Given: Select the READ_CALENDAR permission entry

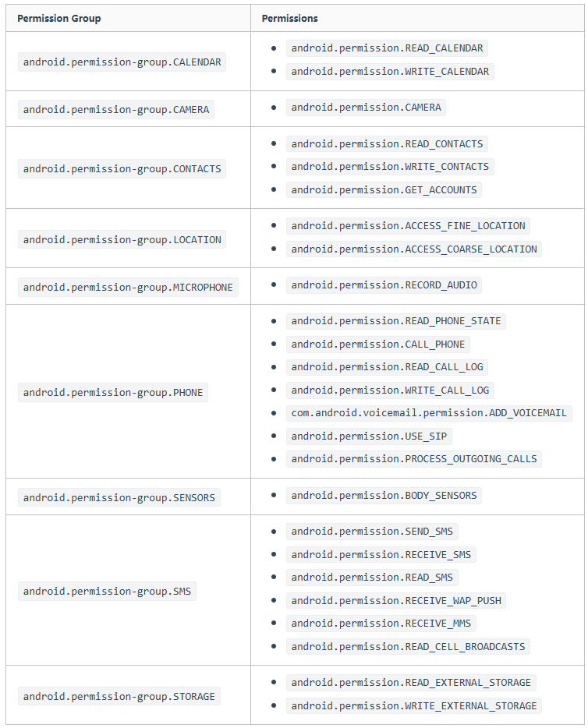Looking at the screenshot, I should pyautogui.click(x=387, y=48).
